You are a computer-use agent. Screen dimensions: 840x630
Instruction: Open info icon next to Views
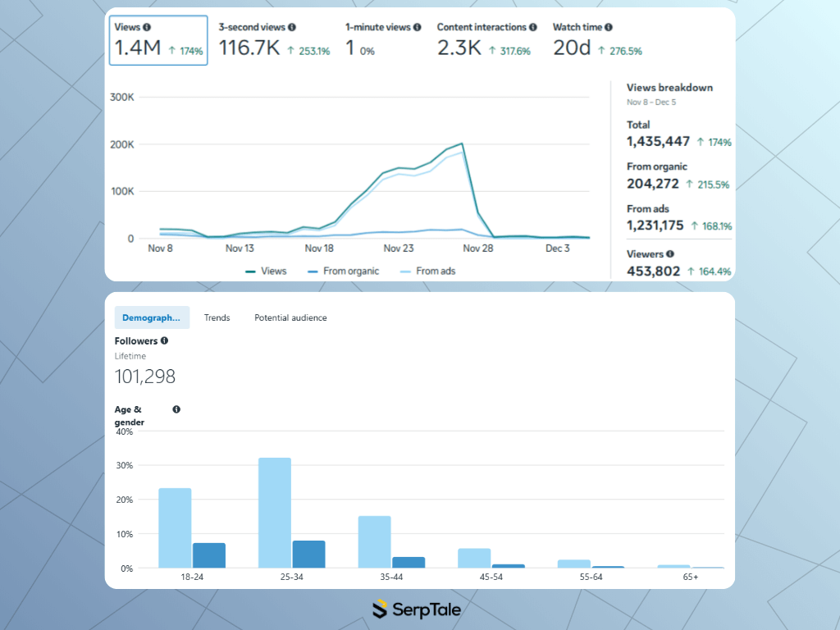click(x=147, y=27)
